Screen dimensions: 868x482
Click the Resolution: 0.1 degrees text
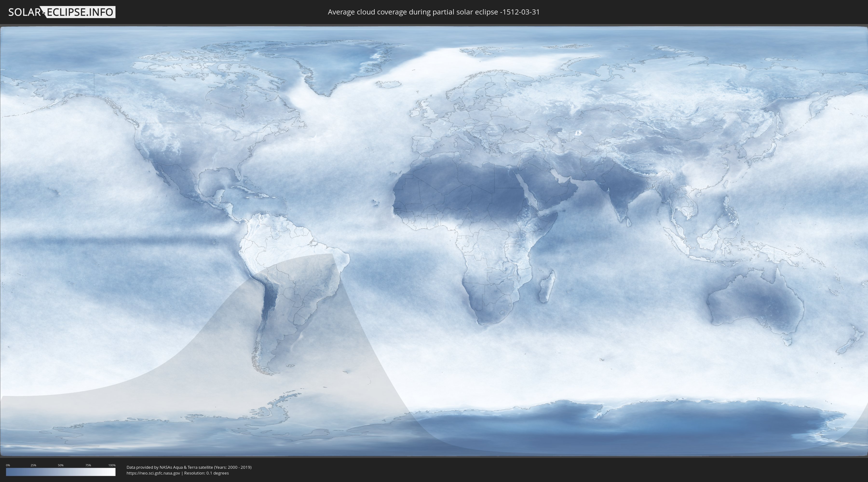206,473
